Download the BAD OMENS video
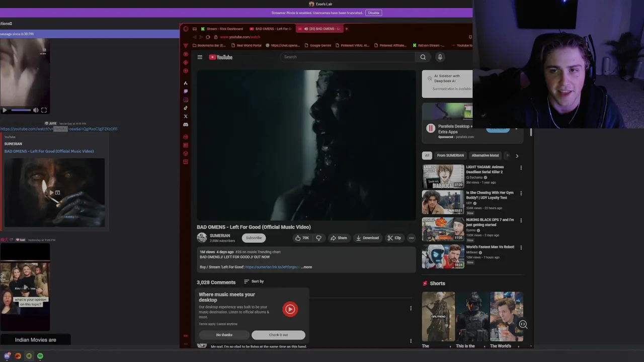This screenshot has height=362, width=644. [x=367, y=238]
